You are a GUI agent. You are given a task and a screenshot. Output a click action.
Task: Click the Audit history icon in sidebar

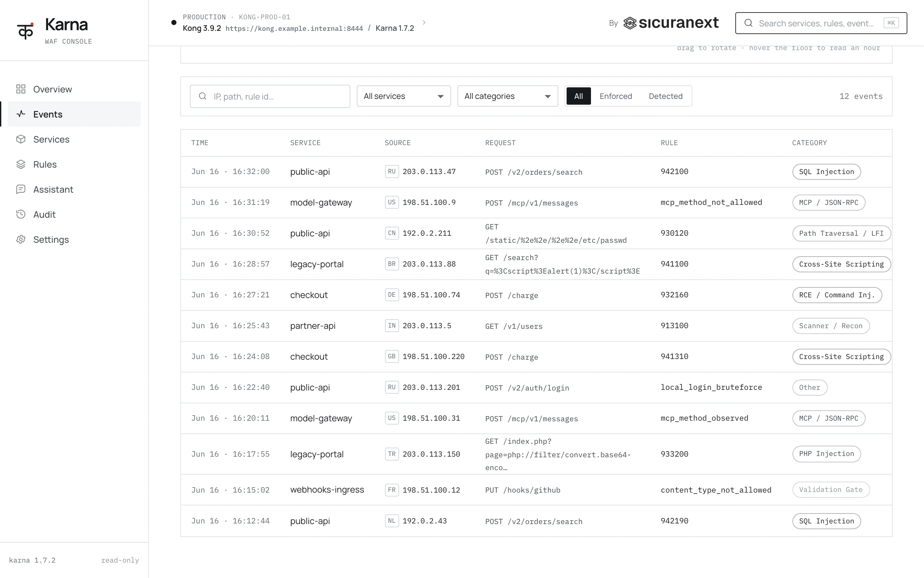coord(21,215)
